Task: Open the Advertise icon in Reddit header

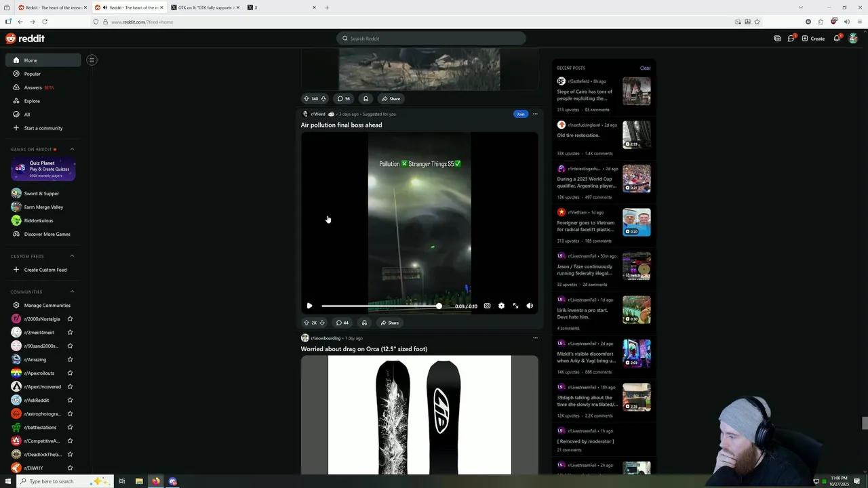Action: [x=777, y=39]
